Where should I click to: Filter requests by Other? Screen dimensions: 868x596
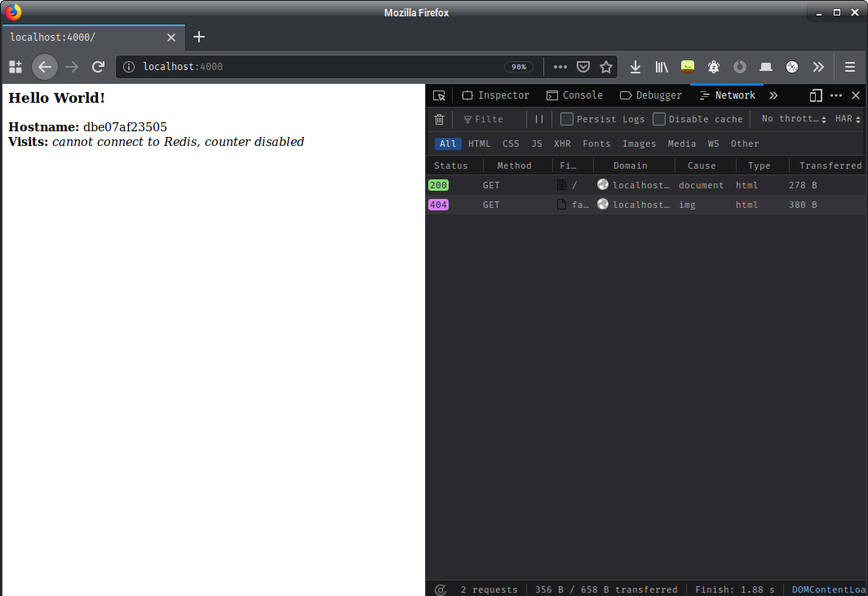(745, 143)
